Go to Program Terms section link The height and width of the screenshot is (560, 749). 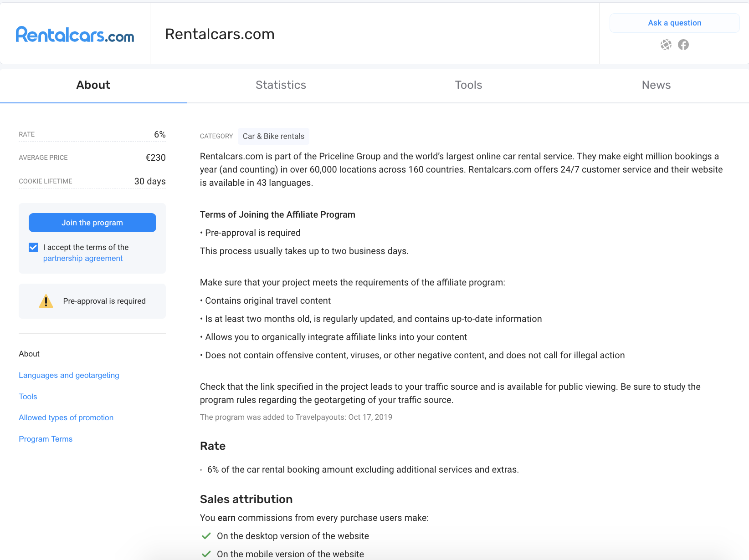click(x=46, y=439)
